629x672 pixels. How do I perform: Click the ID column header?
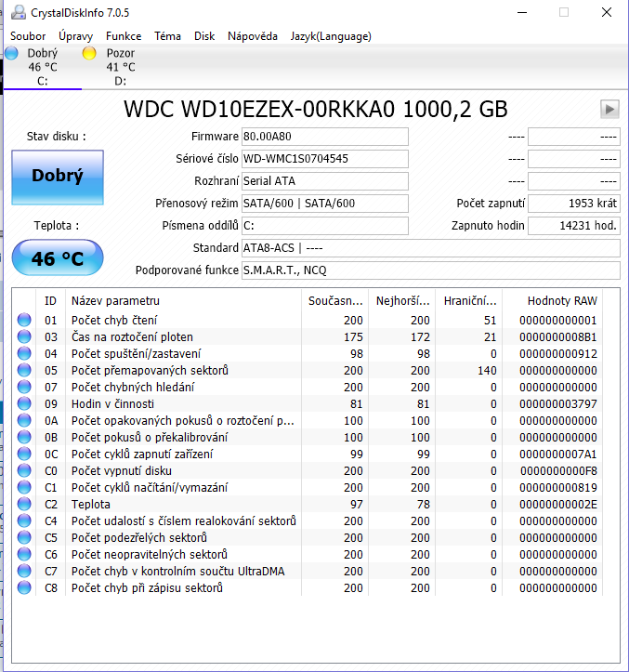[x=50, y=301]
